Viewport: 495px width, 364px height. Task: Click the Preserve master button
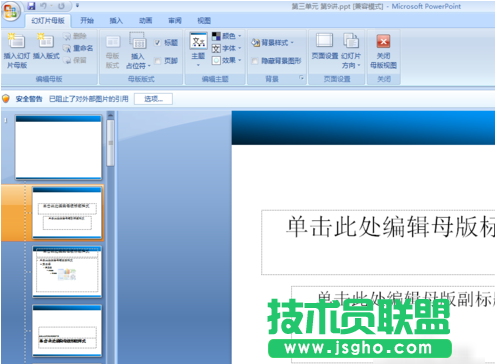tap(75, 60)
